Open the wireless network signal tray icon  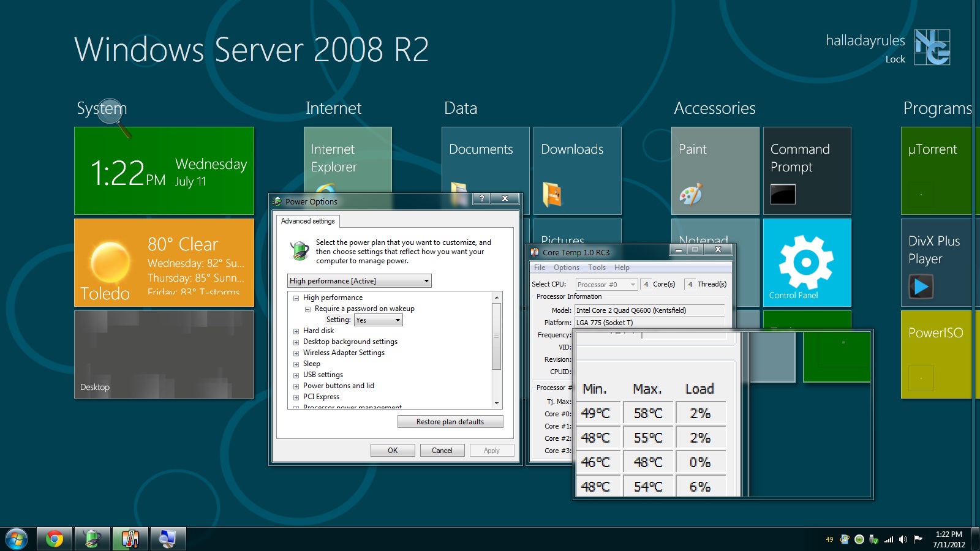[889, 539]
